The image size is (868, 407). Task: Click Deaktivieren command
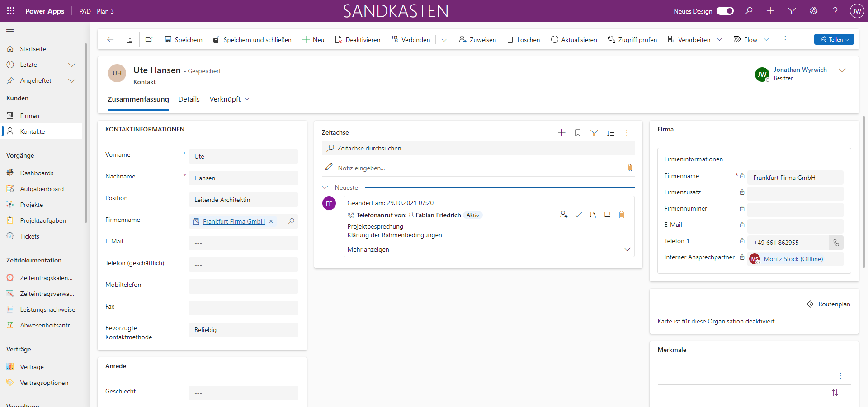click(358, 40)
